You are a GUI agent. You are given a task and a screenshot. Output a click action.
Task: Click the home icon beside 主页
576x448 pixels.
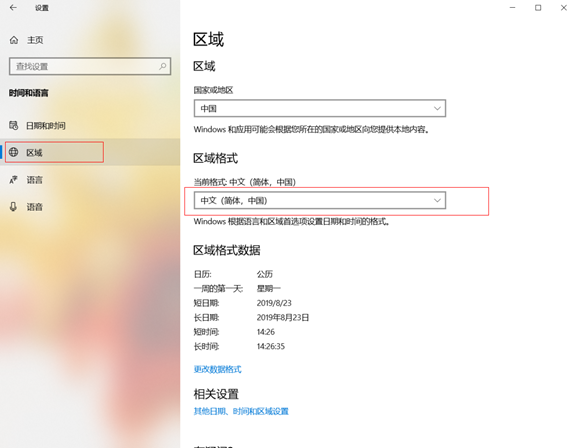click(14, 40)
